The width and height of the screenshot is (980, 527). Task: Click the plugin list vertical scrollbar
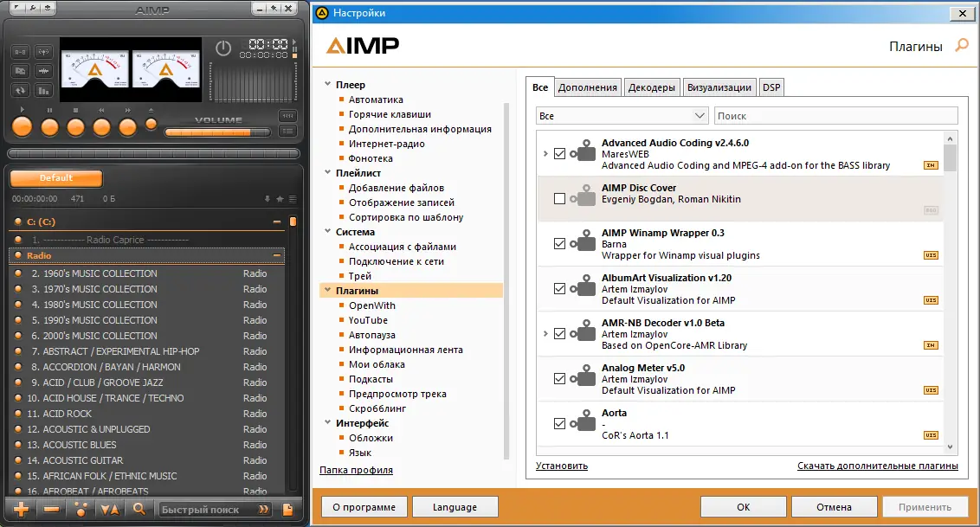point(950,291)
